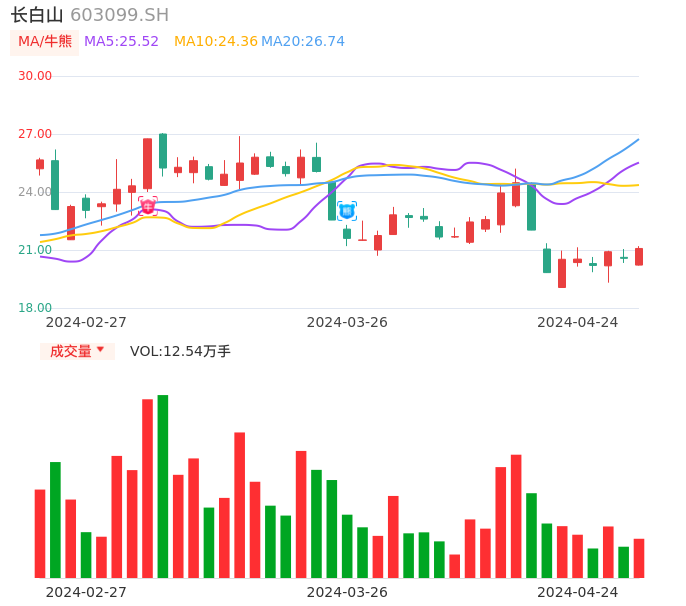Toggle the MA10:24.36 legend label
The image size is (686, 606).
215,42
